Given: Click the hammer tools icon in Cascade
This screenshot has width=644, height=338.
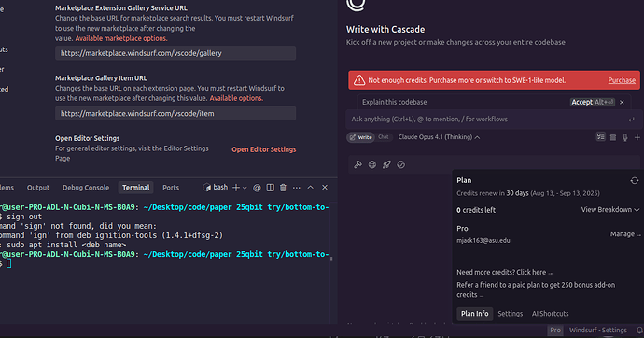Looking at the screenshot, I should click(x=357, y=164).
